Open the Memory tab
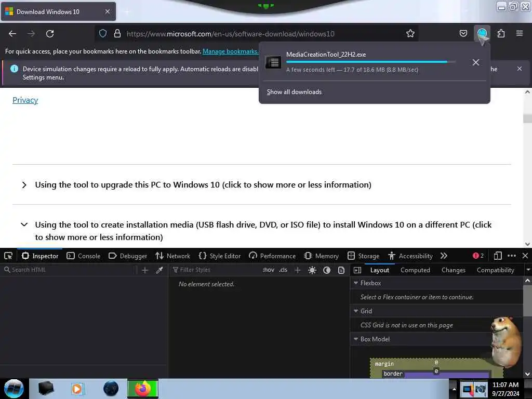532x399 pixels. coord(321,256)
